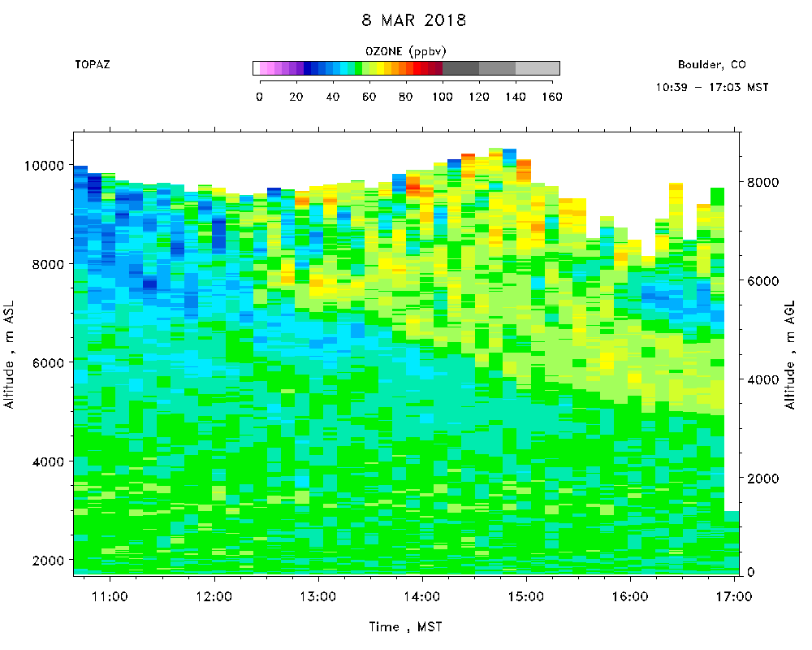This screenshot has height=650, width=812.
Task: Click the 'TOPAZ' instrument label
Action: pyautogui.click(x=93, y=64)
